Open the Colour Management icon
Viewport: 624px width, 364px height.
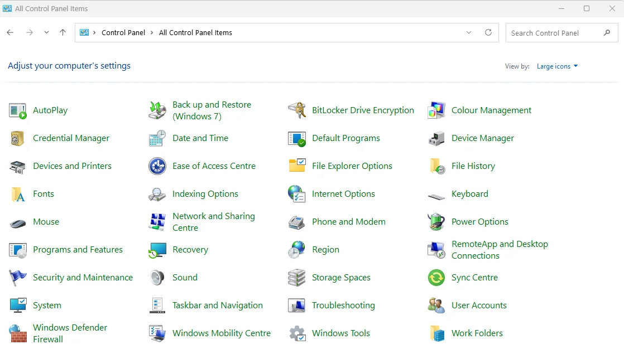click(x=436, y=110)
